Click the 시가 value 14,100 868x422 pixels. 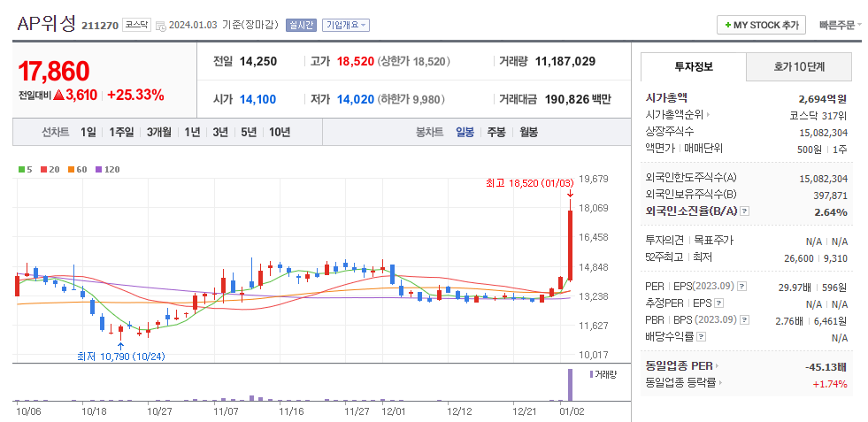(258, 100)
